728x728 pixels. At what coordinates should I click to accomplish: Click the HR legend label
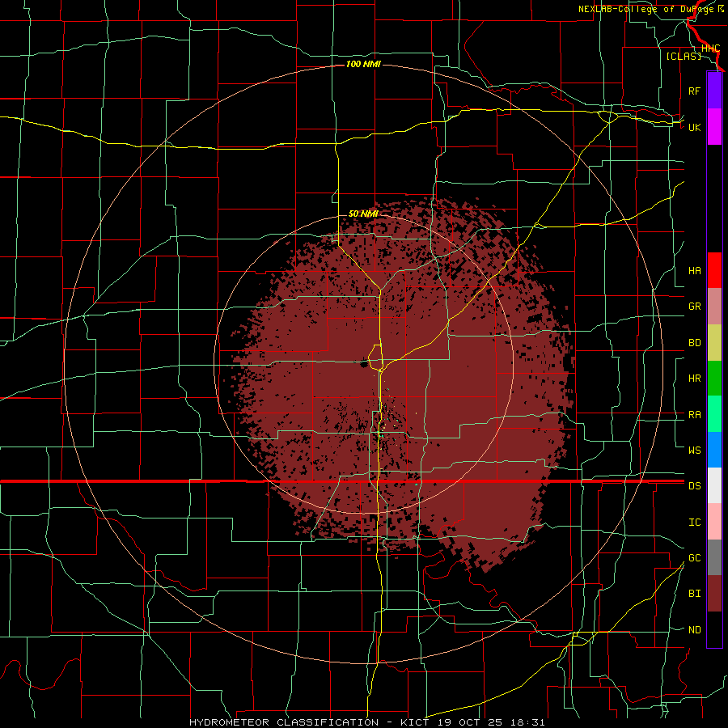tap(694, 379)
